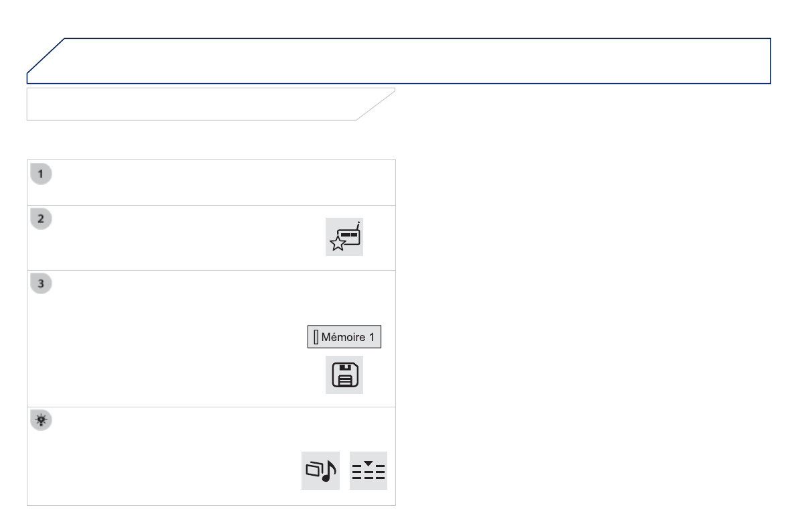The width and height of the screenshot is (798, 532).
Task: Click blank text area of step 3 row
Action: [x=168, y=338]
